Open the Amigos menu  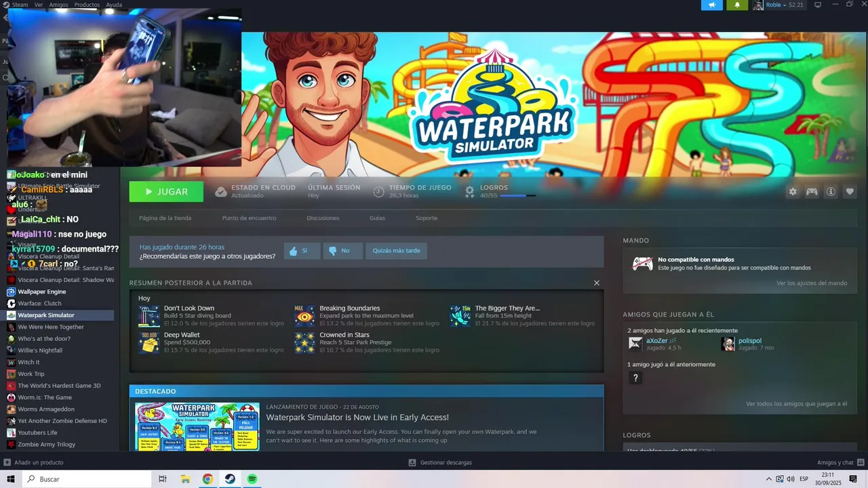pos(58,5)
